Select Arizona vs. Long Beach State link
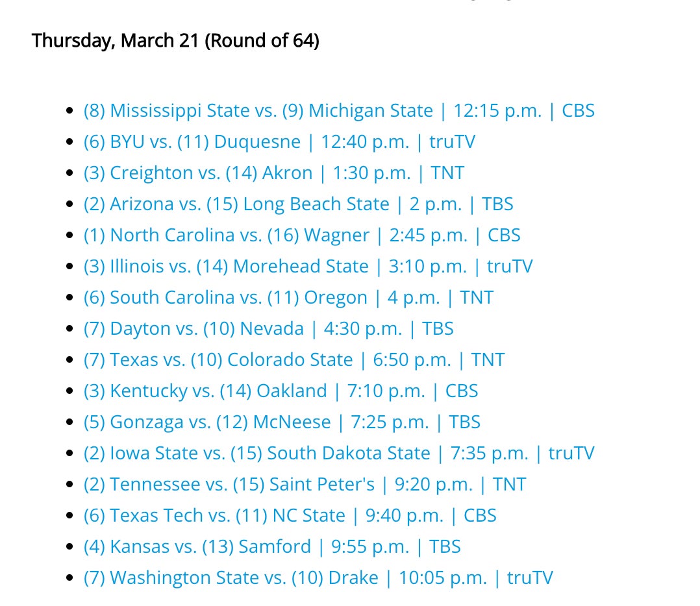This screenshot has width=700, height=606. (298, 204)
